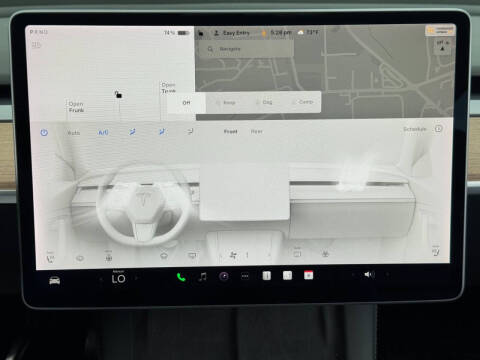The width and height of the screenshot is (480, 360).
Task: Tap the headlights indicator icon
Action: click(x=36, y=45)
